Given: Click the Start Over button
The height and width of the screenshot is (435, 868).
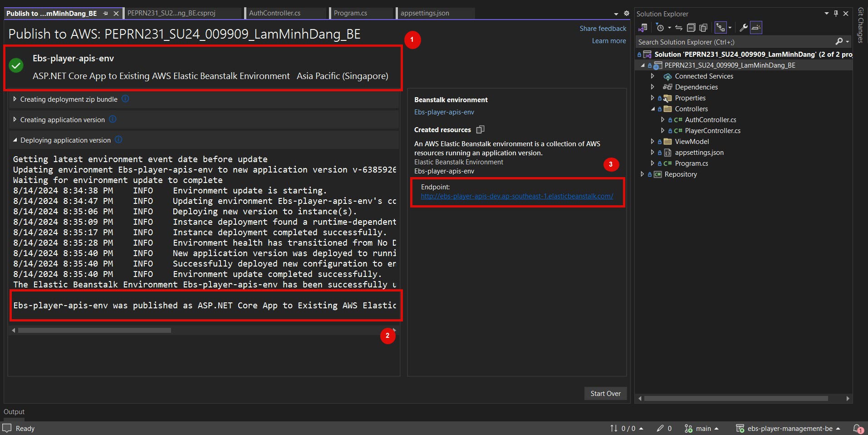Looking at the screenshot, I should pos(605,394).
